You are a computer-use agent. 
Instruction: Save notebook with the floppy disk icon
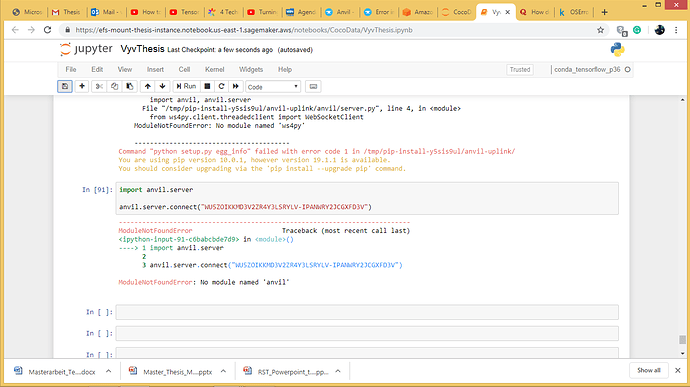[x=65, y=86]
